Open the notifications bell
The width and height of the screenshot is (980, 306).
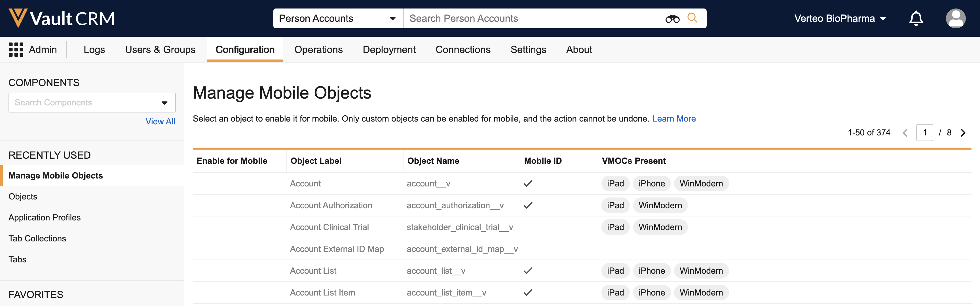pos(916,18)
